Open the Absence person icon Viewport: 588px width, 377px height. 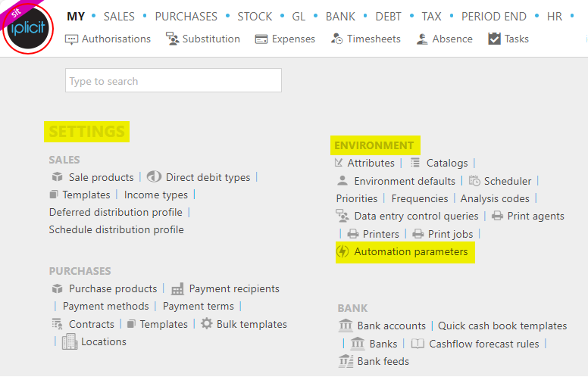[x=422, y=39]
